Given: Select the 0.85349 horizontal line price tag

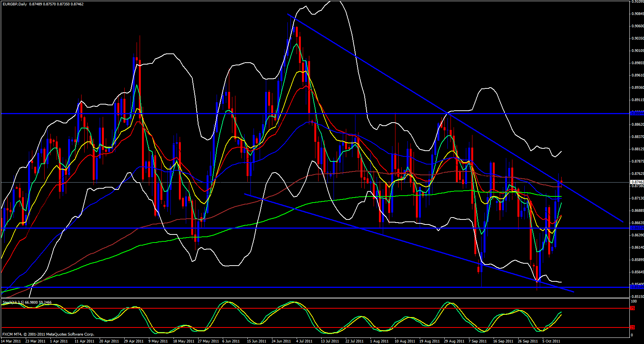Looking at the screenshot, I should [637, 287].
